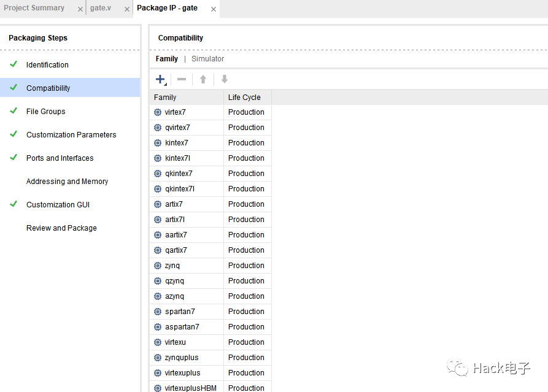This screenshot has width=548, height=392.
Task: Select the Family compatibility view
Action: coord(167,59)
